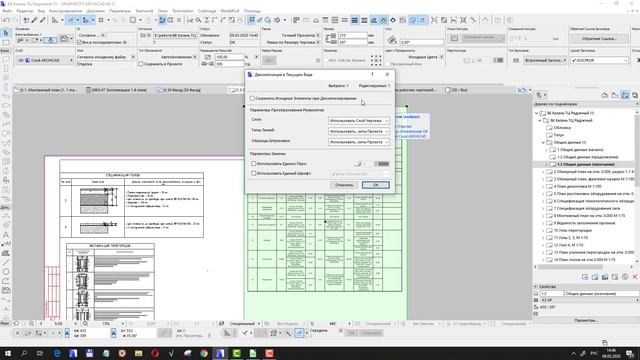Select '1.2 Общие данные (продолжение)' layout
This screenshot has width=640, height=360.
point(588,157)
